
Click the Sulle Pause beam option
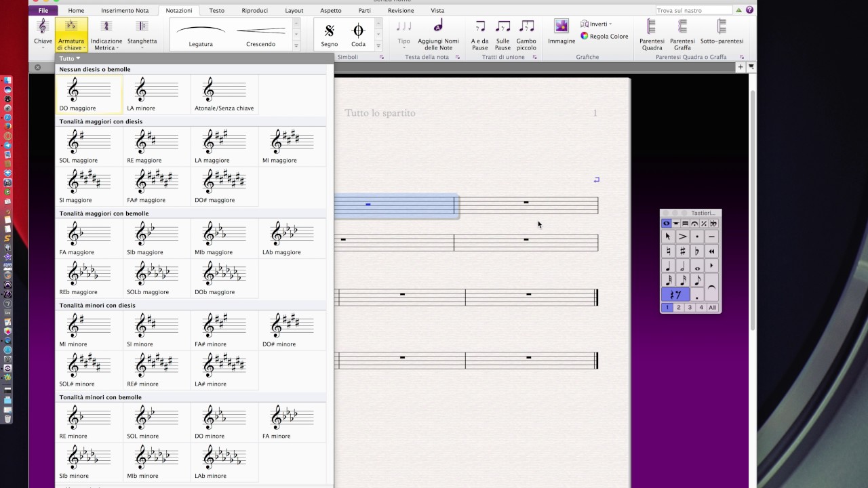tap(502, 34)
